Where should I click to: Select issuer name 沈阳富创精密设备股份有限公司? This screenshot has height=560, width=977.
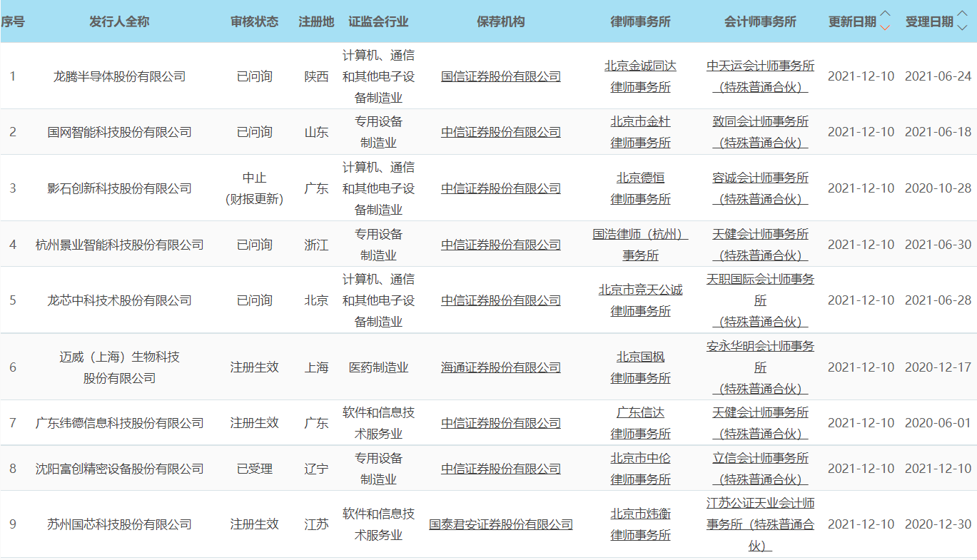(x=119, y=469)
